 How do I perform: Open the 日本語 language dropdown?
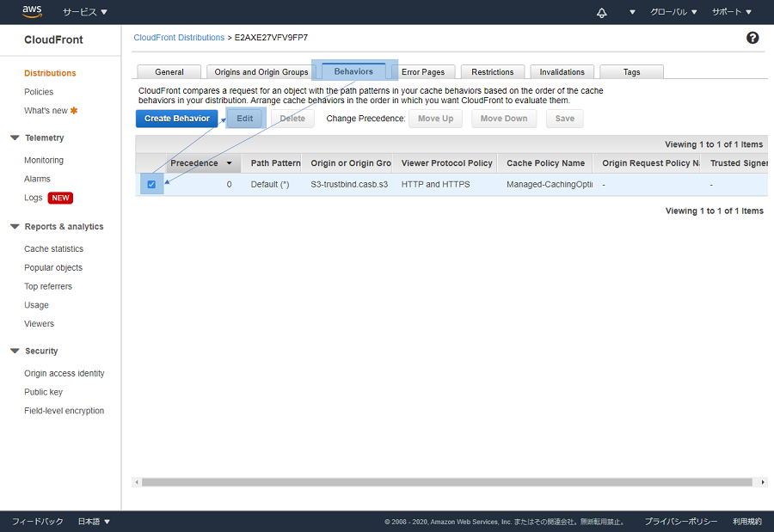click(x=94, y=522)
